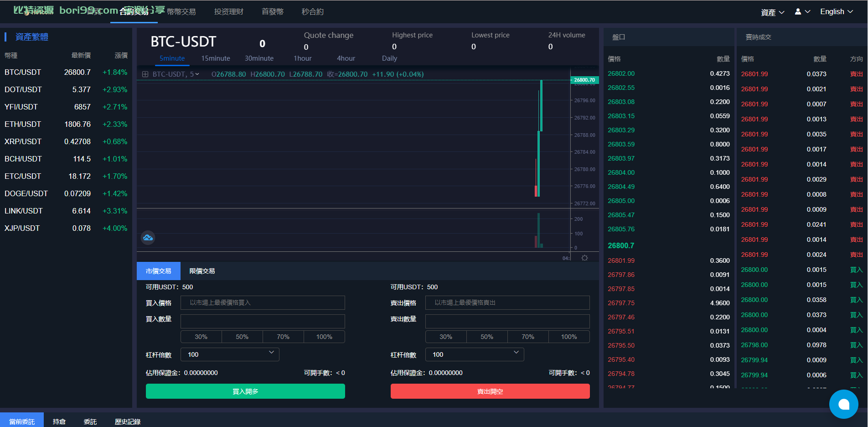This screenshot has height=427, width=868.
Task: Set sell quantity to 70%
Action: [x=528, y=337]
